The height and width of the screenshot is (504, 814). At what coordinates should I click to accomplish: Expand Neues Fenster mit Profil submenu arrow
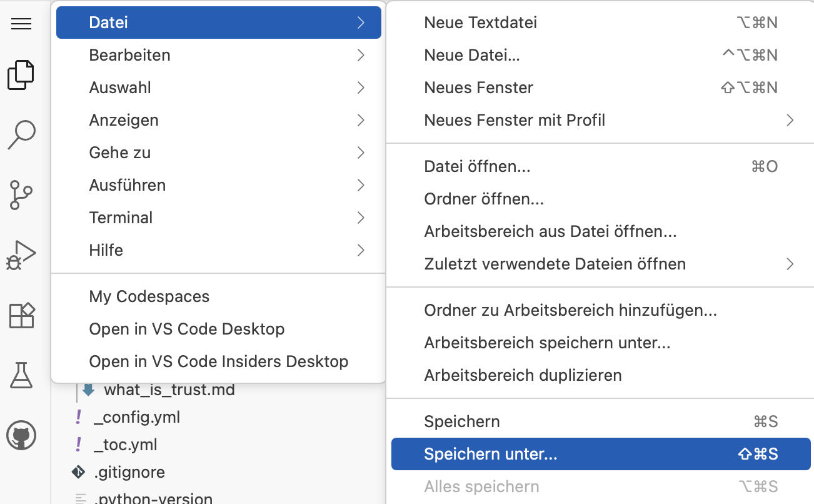(x=790, y=120)
